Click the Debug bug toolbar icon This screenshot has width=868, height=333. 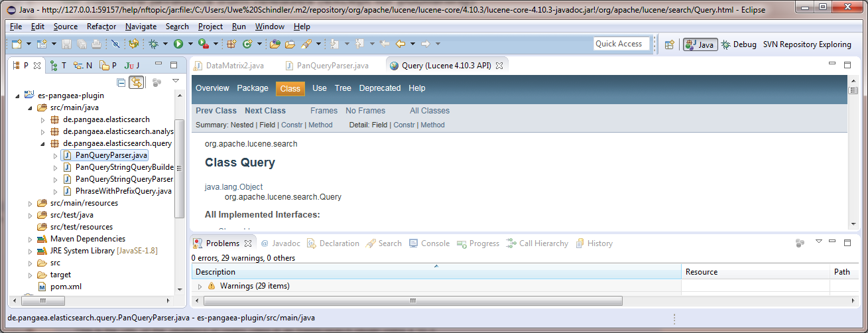[x=153, y=44]
